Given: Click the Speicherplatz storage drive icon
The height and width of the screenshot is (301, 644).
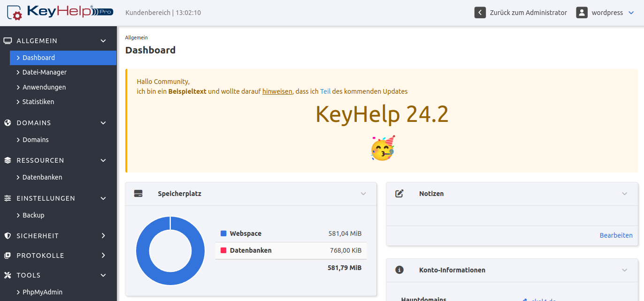Looking at the screenshot, I should 138,194.
